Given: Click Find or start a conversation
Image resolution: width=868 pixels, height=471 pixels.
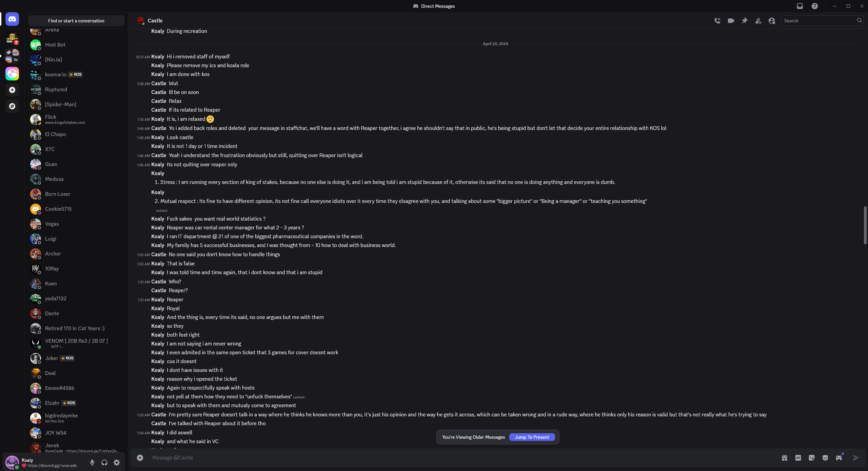Looking at the screenshot, I should 76,21.
